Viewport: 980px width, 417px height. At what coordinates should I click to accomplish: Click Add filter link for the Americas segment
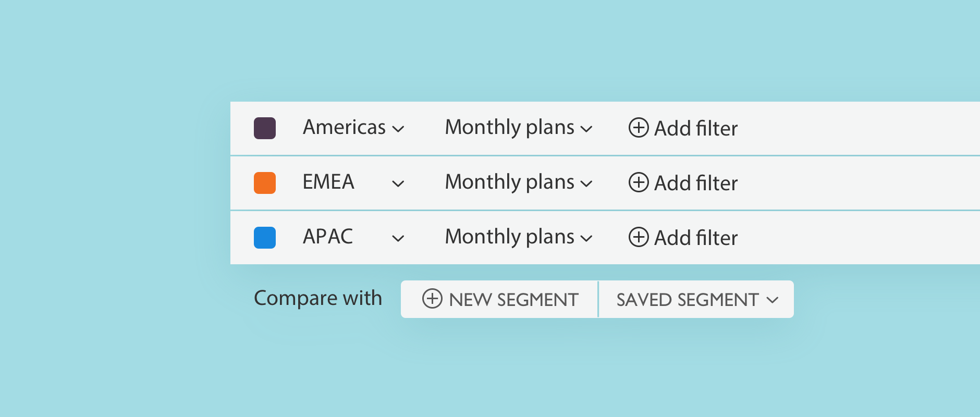696,128
